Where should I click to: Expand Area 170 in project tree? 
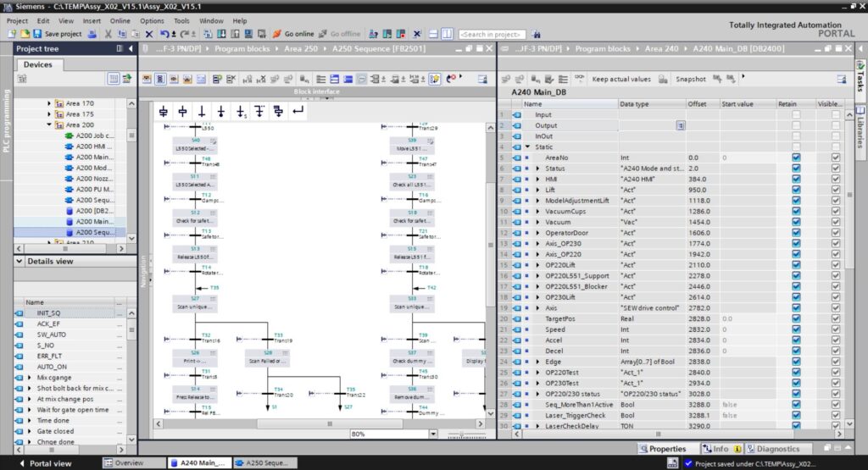coord(49,103)
